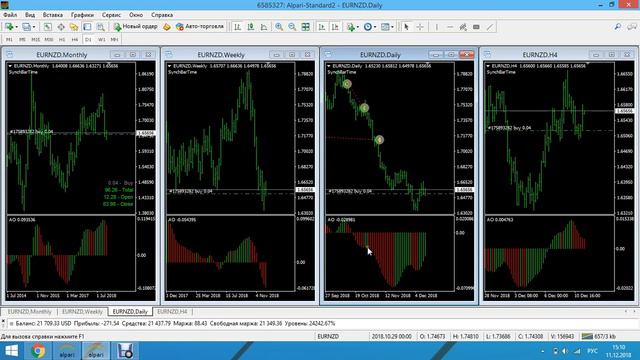Screen dimensions: 640x360
Task: Click the РУС language indicator in tray
Action: pos(592,351)
